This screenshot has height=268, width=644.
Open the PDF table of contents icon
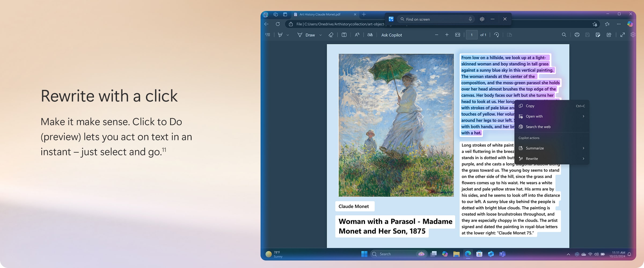coord(268,35)
